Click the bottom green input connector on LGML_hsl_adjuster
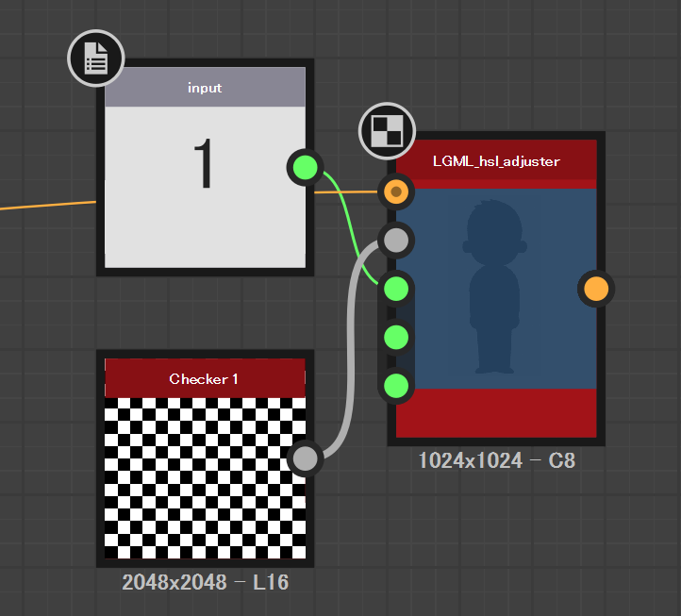681x616 pixels. (x=397, y=385)
